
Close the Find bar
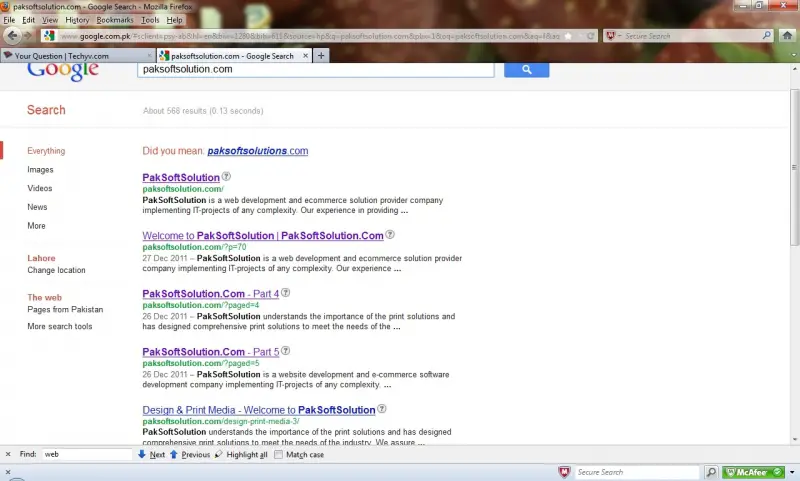8,454
